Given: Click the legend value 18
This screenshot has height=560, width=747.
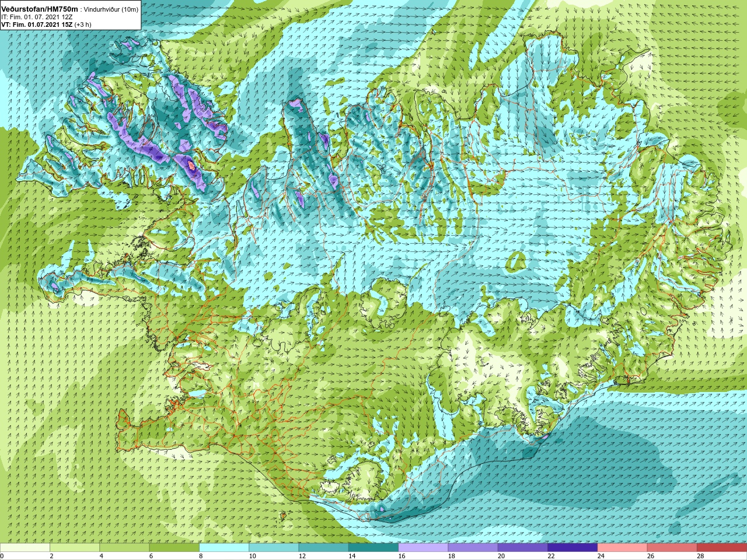Looking at the screenshot, I should click(451, 556).
